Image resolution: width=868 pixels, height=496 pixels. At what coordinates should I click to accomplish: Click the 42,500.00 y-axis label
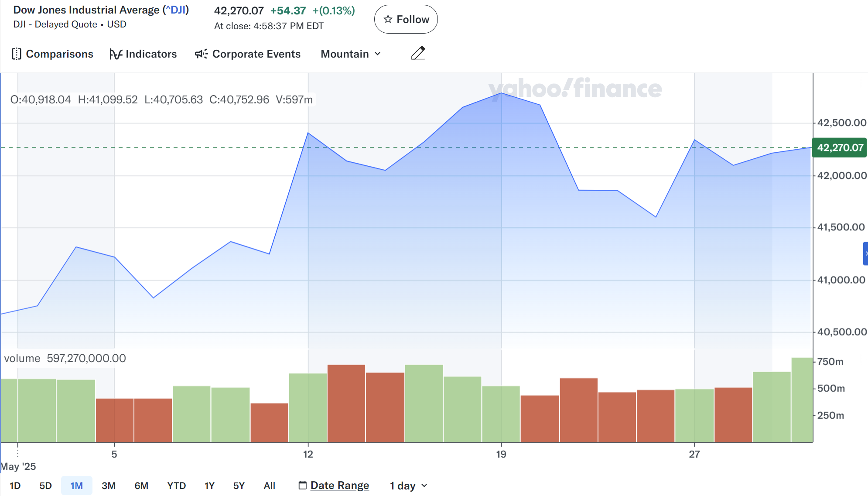pyautogui.click(x=841, y=123)
